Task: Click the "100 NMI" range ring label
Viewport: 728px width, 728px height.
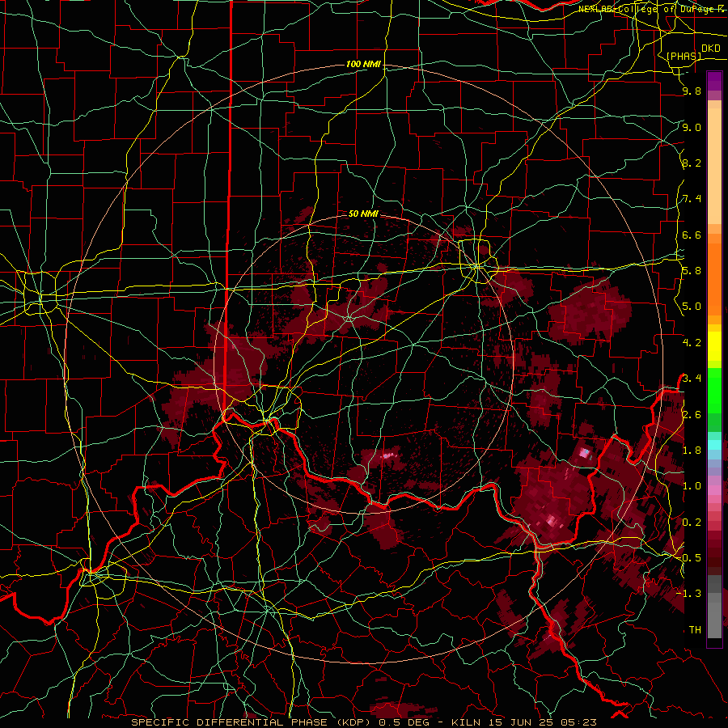Action: click(x=363, y=64)
